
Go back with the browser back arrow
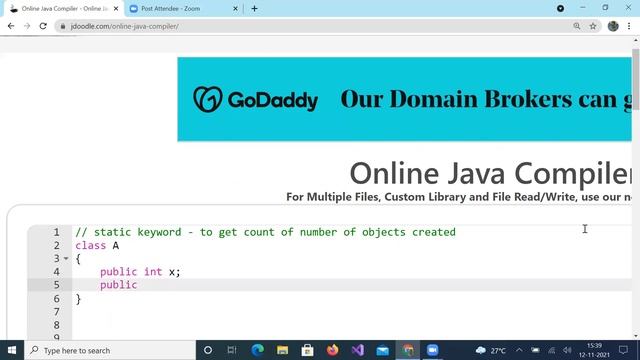tap(11, 26)
